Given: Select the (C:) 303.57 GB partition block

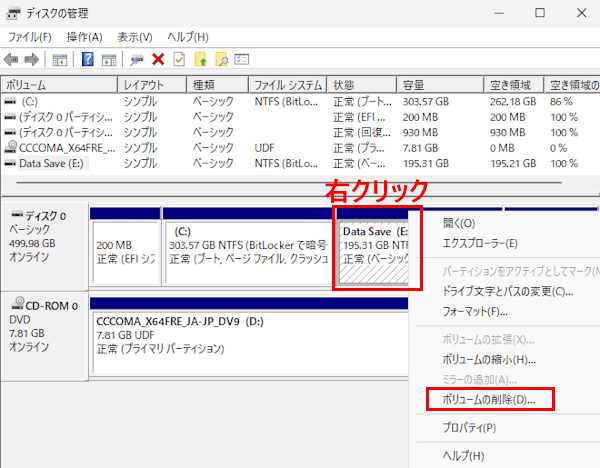Looking at the screenshot, I should pyautogui.click(x=247, y=246).
